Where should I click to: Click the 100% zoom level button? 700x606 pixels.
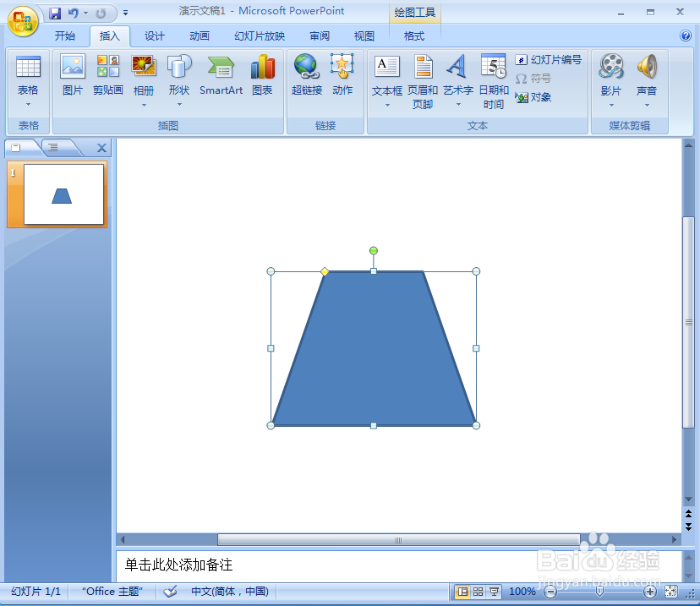(522, 592)
